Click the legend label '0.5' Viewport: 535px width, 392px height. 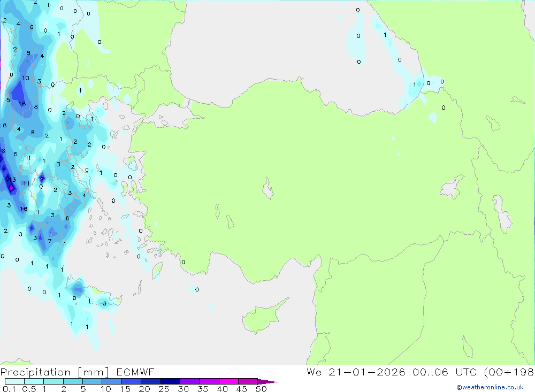pos(29,389)
